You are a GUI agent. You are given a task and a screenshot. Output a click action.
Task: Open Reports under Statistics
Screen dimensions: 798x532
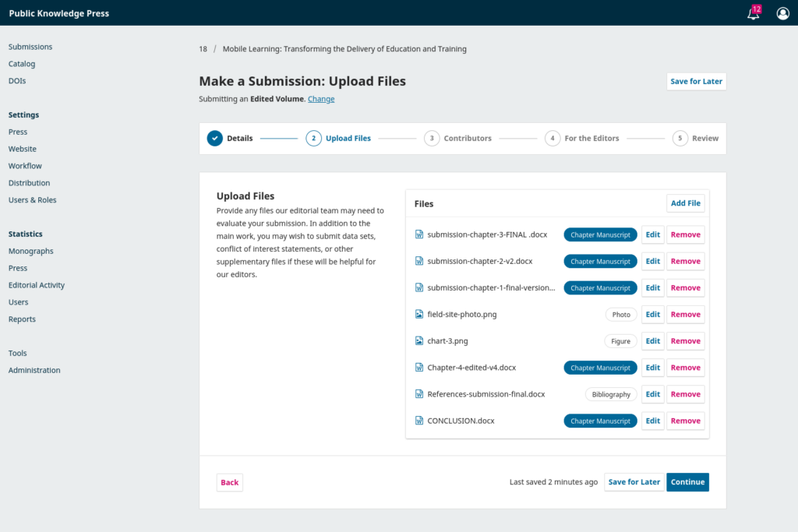(22, 319)
